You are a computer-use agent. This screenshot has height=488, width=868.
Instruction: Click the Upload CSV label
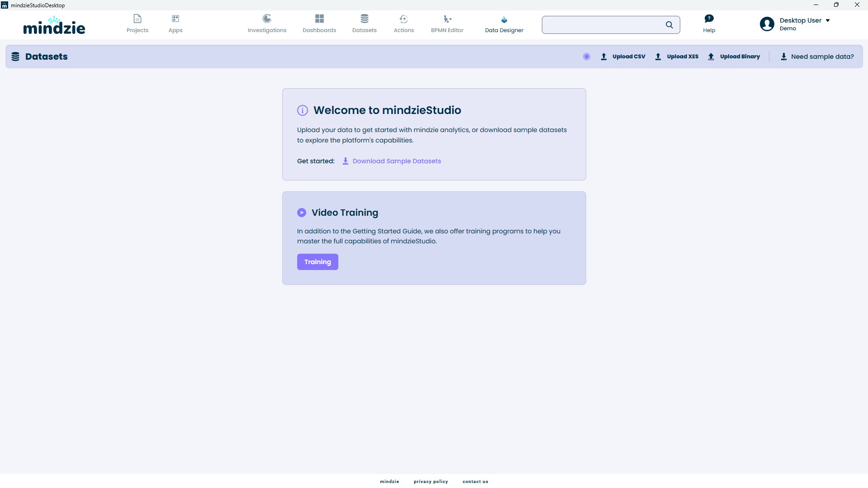point(629,57)
